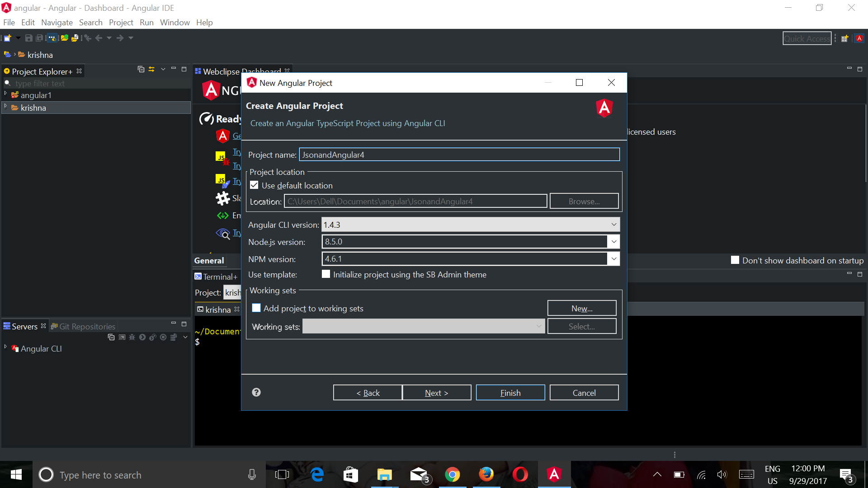Click the New wizard icon in main toolbar
The width and height of the screenshot is (868, 488).
point(8,38)
